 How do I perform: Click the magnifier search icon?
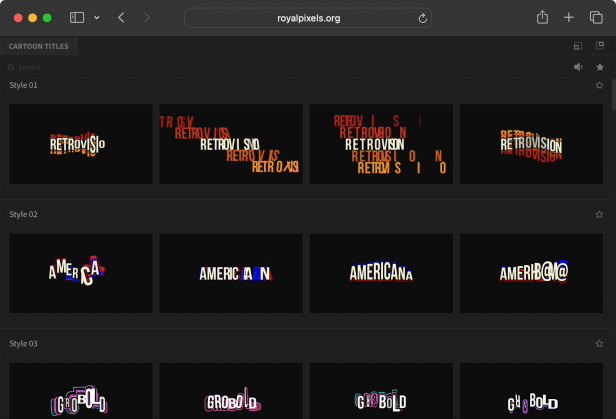pos(11,67)
